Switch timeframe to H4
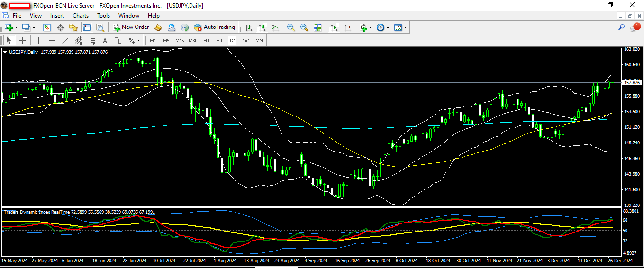Screen dimensions: 644x268 (x=219, y=40)
